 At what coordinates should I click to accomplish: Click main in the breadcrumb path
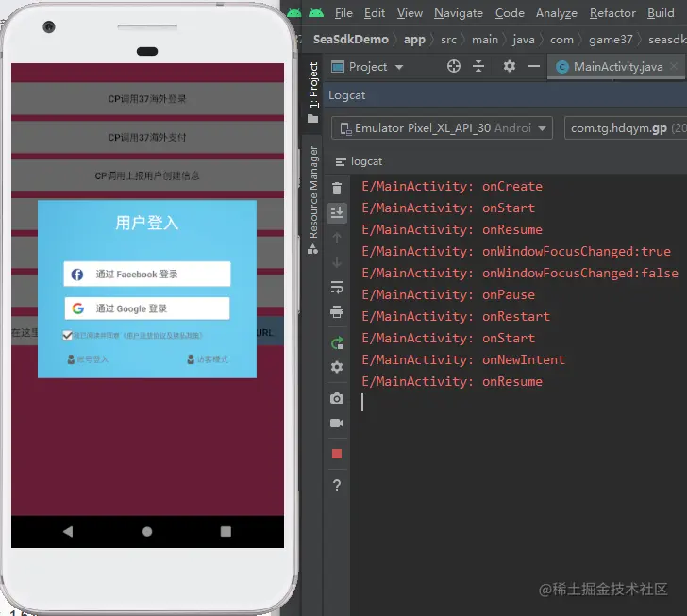(485, 40)
